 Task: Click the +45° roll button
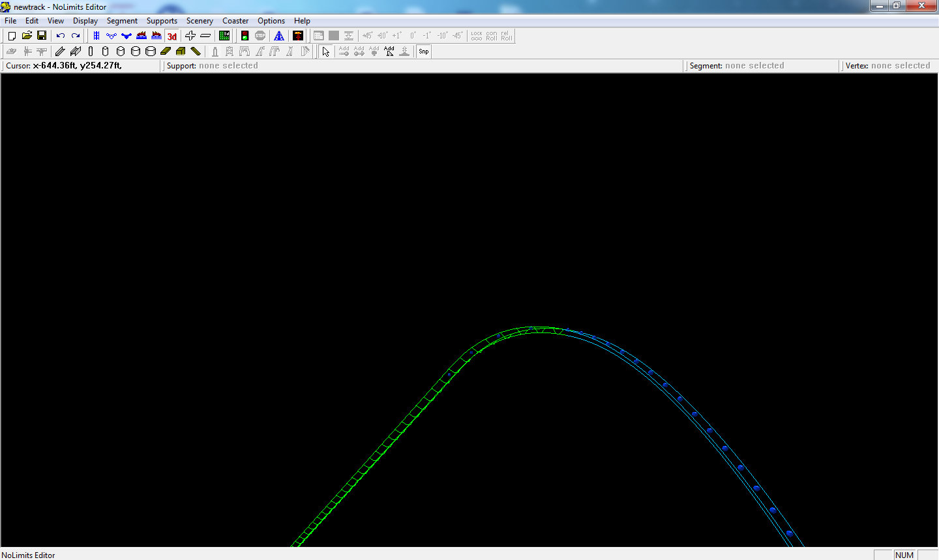(x=367, y=36)
